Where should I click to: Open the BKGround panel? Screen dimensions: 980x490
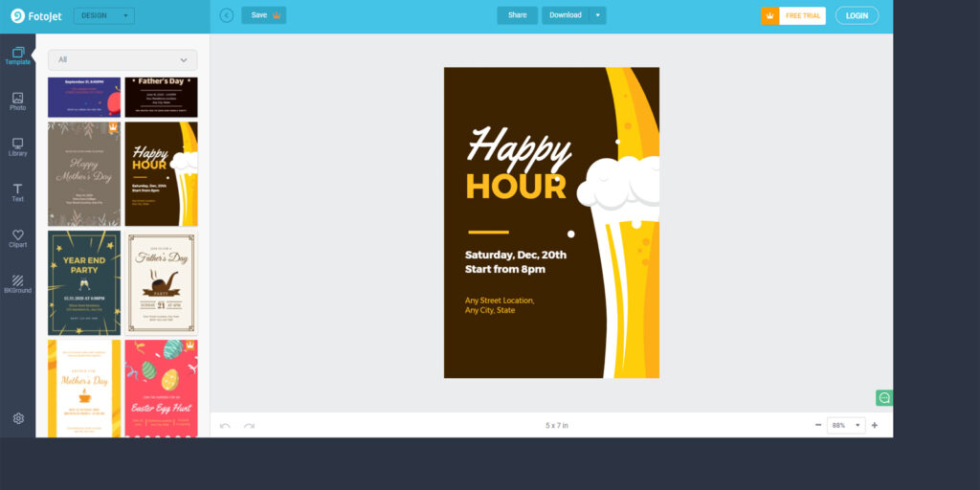click(17, 284)
